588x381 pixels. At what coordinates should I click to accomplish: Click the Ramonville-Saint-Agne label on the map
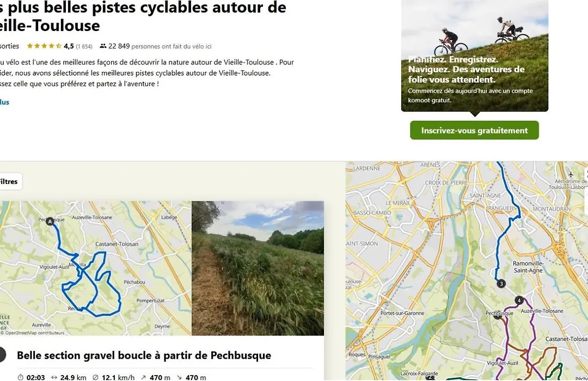click(528, 267)
